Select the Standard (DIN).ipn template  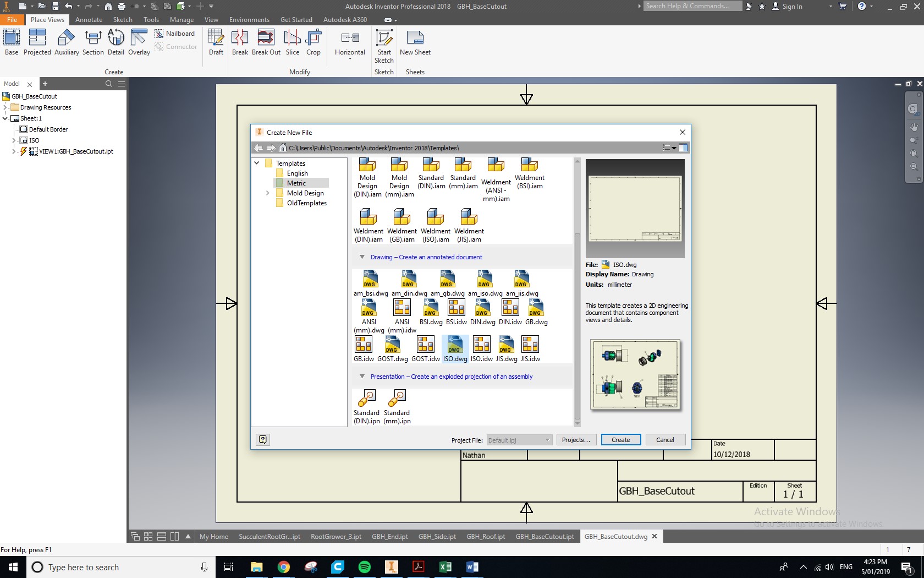click(367, 407)
